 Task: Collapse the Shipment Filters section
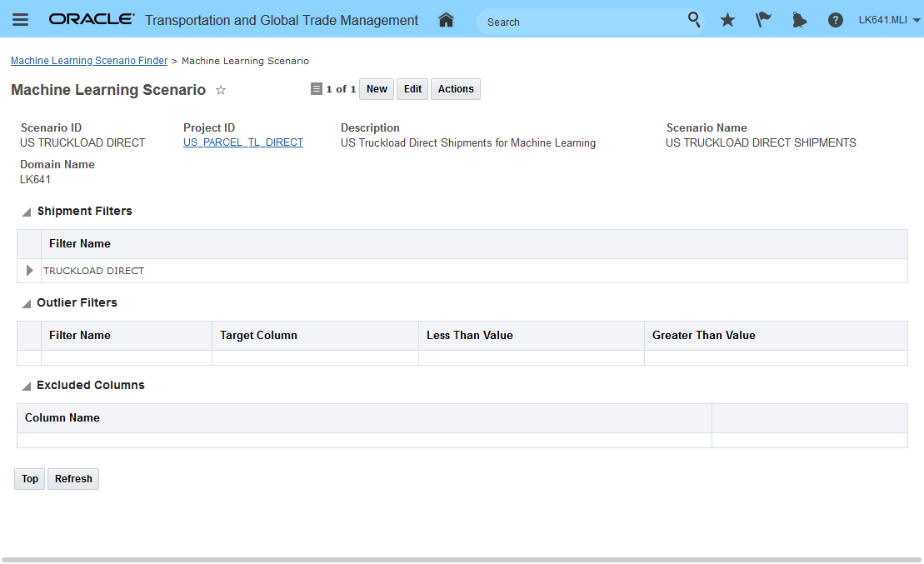(x=27, y=212)
